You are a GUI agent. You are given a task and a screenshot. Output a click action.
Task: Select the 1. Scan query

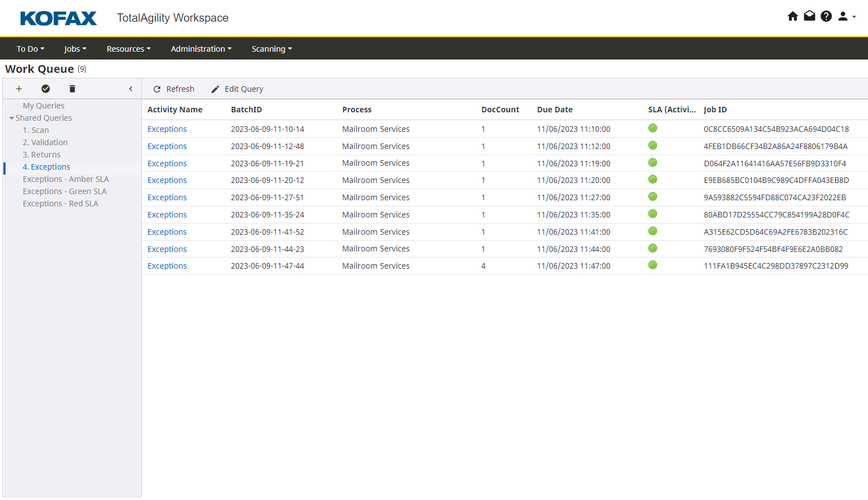[x=36, y=130]
